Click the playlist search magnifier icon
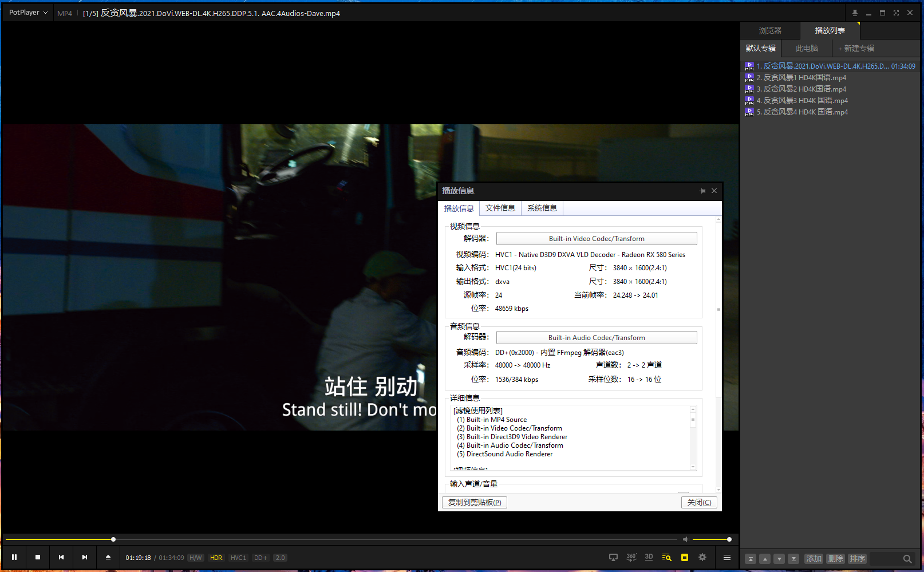The height and width of the screenshot is (572, 924). [907, 559]
